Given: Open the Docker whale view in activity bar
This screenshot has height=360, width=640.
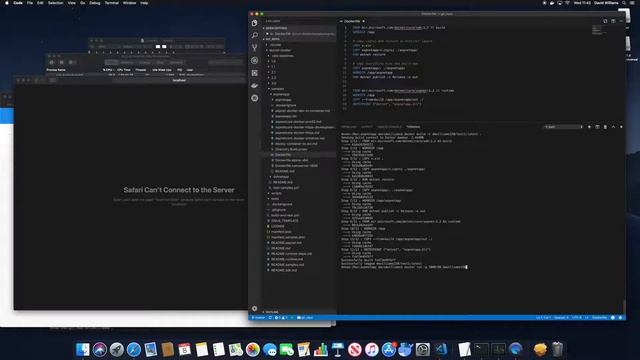Looking at the screenshot, I should point(255,85).
